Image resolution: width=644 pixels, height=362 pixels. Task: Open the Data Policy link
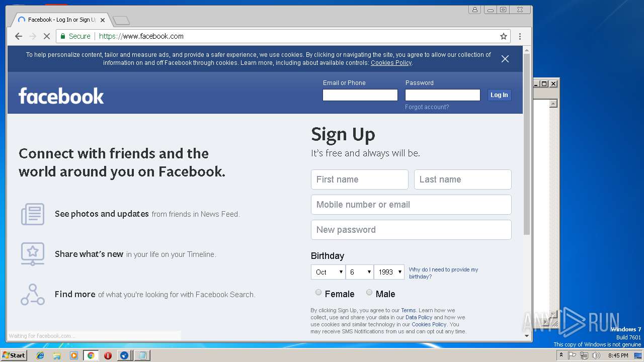coord(419,317)
